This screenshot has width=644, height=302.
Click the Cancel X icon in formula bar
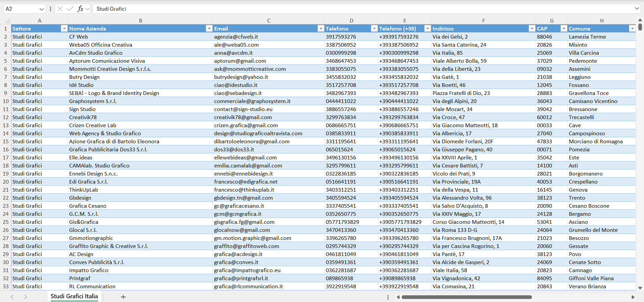coord(60,9)
